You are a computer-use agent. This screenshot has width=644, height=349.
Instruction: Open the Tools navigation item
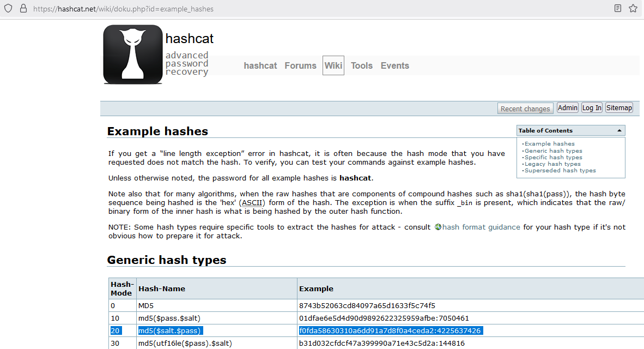[x=361, y=66]
